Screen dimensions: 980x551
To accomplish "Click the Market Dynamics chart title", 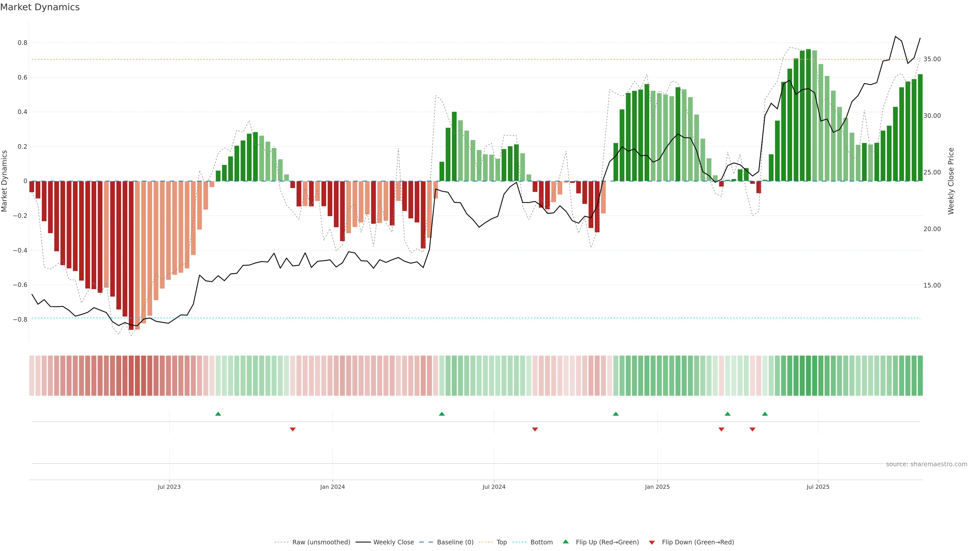I will click(40, 7).
